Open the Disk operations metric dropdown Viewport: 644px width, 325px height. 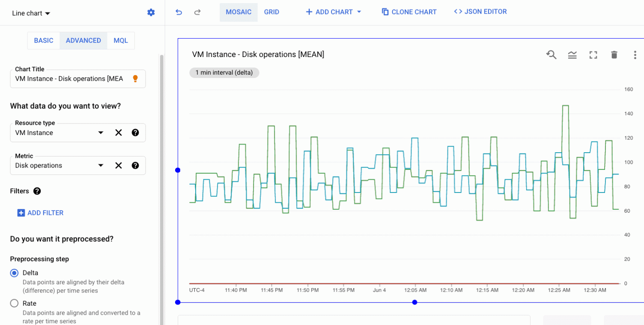point(100,165)
